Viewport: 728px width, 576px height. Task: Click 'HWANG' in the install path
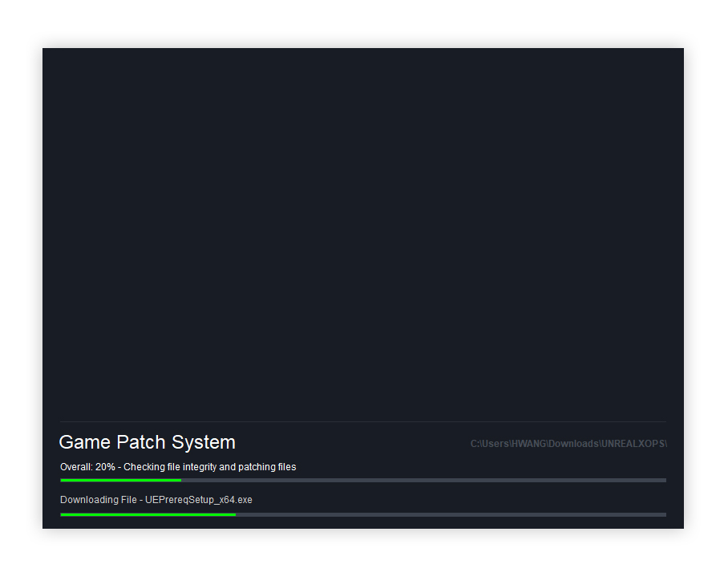coord(529,444)
